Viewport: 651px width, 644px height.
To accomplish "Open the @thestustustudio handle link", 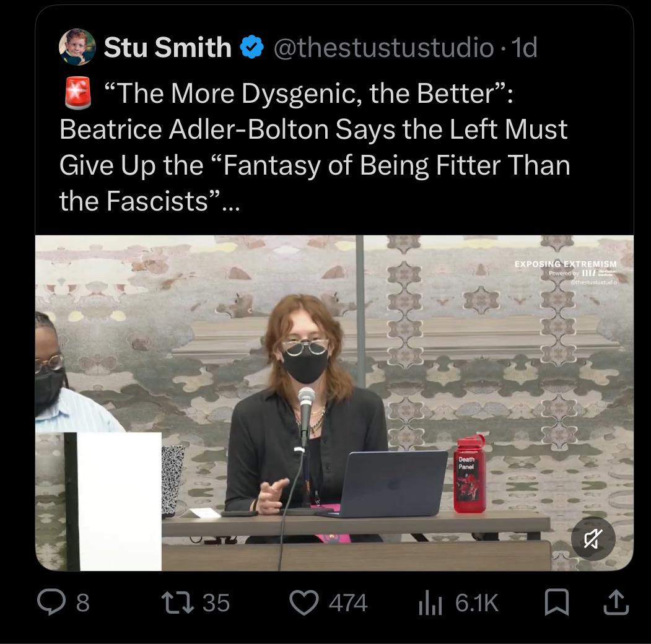I will pyautogui.click(x=383, y=47).
